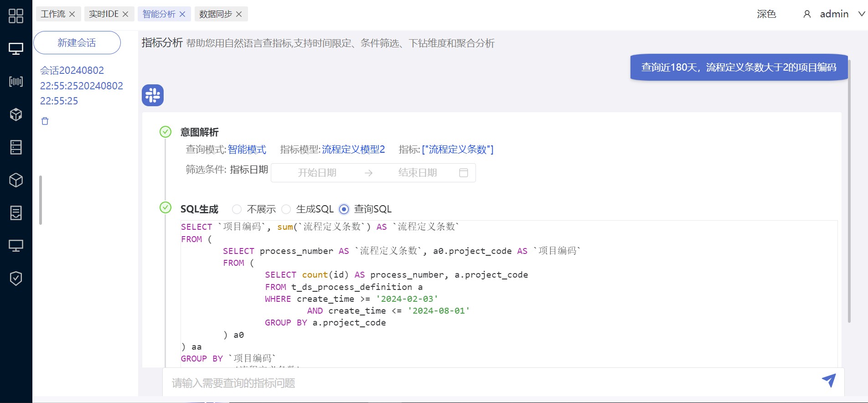Send the query with paper plane icon
This screenshot has height=403, width=868.
(829, 380)
